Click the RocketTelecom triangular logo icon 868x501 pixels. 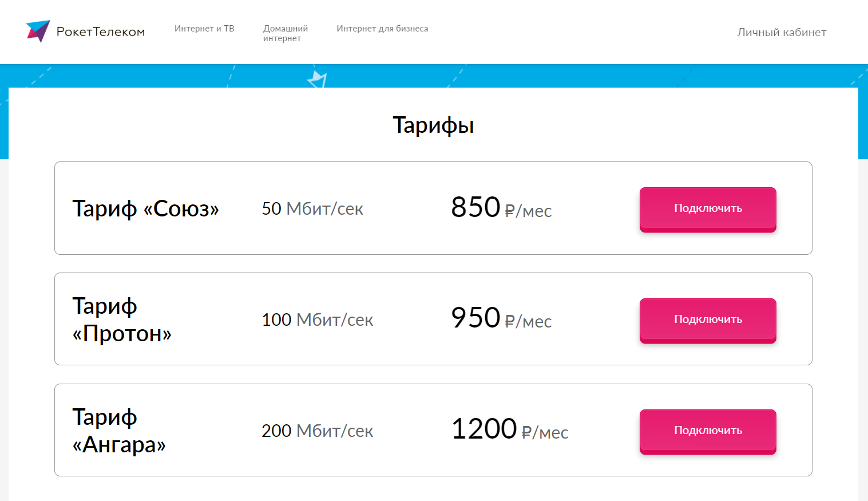38,31
